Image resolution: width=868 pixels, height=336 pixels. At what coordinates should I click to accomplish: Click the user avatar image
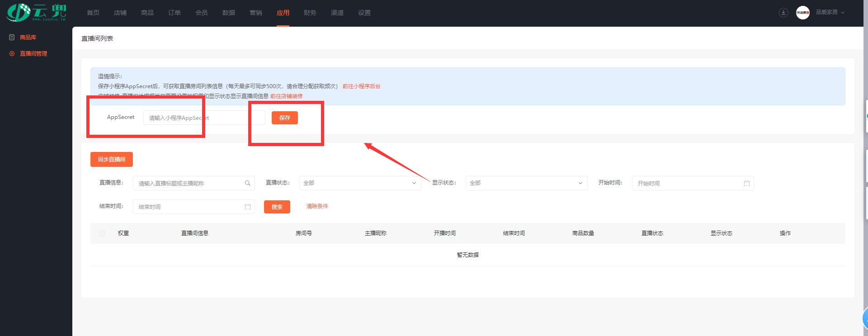[x=803, y=13]
